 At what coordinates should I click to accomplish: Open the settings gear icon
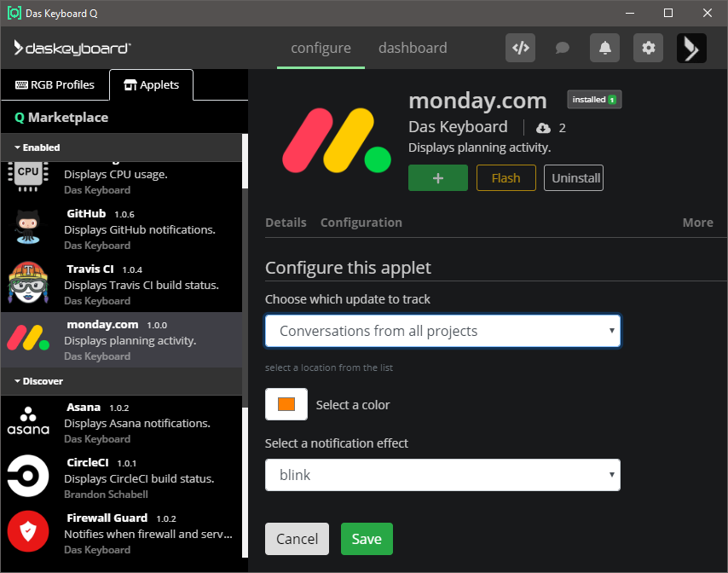click(648, 48)
